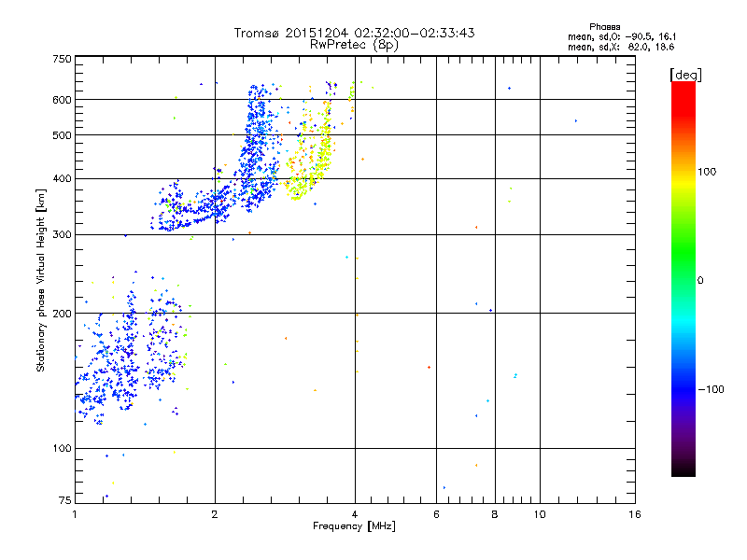Click the Phases statistics heading
747x560 pixels.
tap(604, 27)
